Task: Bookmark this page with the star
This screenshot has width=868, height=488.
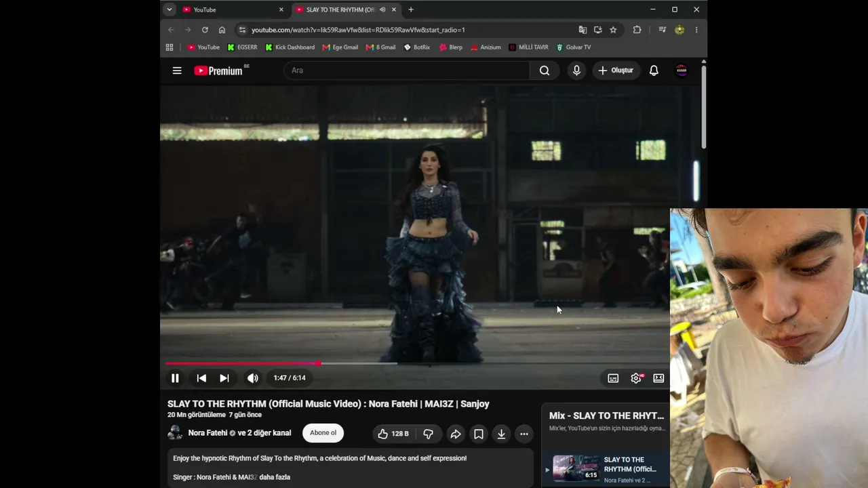Action: (613, 30)
